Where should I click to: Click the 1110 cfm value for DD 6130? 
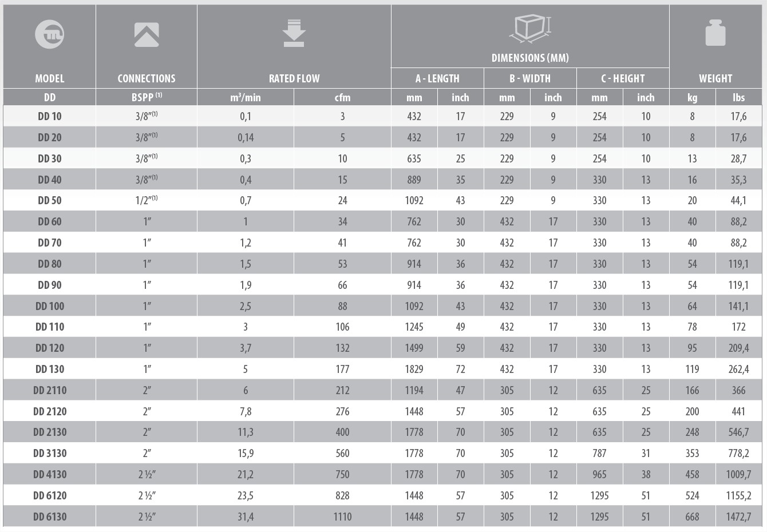pyautogui.click(x=342, y=517)
